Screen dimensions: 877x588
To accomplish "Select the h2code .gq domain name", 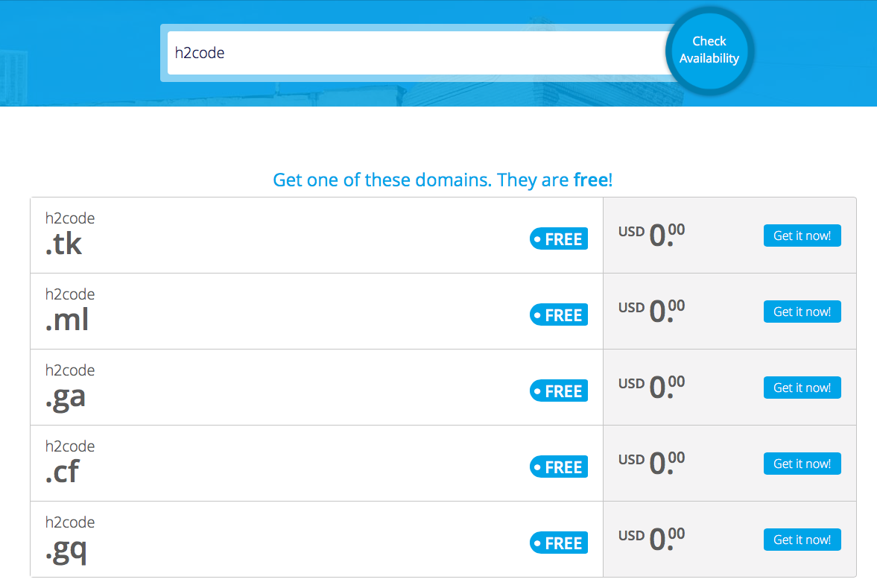I will pos(69,539).
